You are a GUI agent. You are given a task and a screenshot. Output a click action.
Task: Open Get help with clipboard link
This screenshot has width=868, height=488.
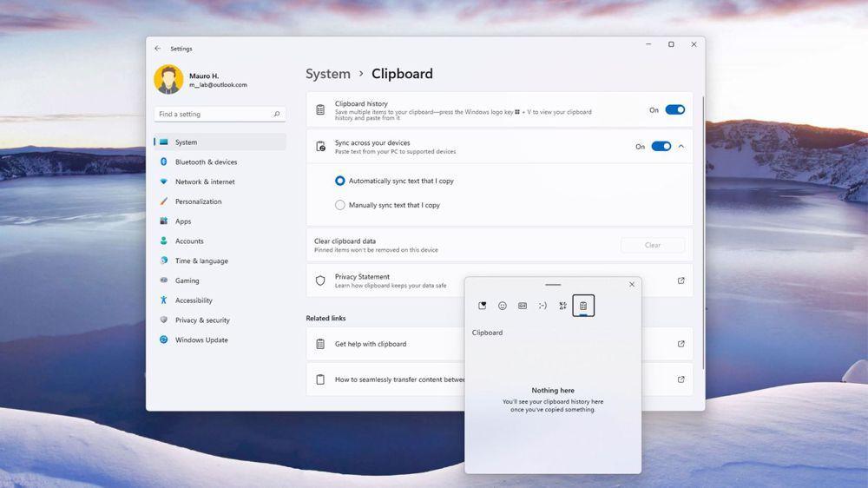click(x=371, y=344)
